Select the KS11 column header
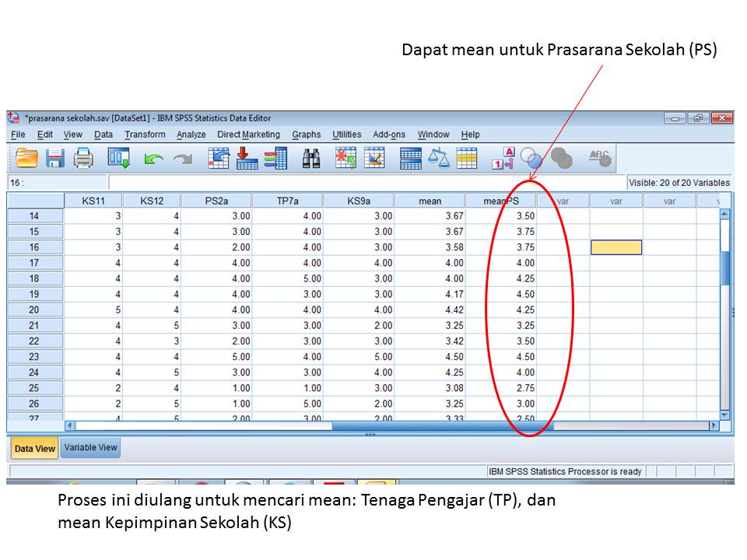Image resolution: width=747 pixels, height=560 pixels. coord(93,201)
